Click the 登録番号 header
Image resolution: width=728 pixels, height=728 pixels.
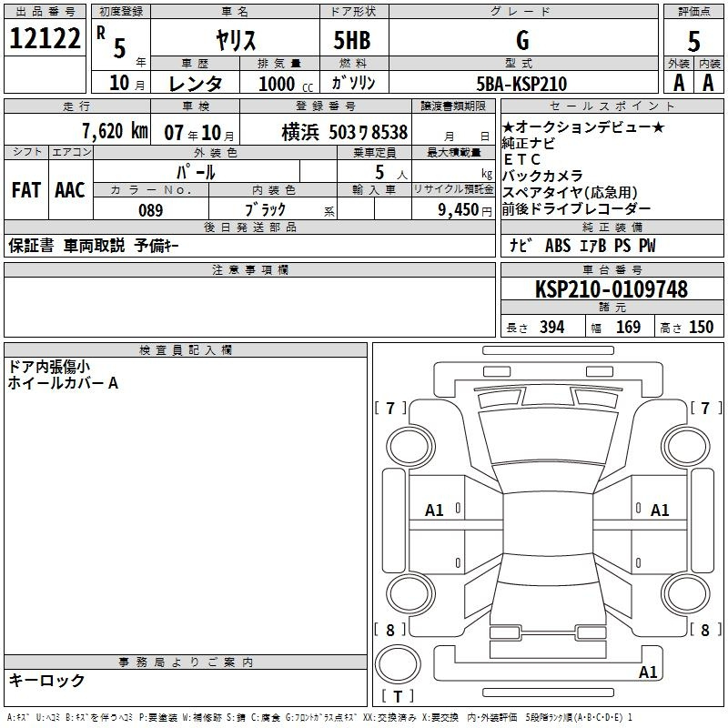[326, 106]
